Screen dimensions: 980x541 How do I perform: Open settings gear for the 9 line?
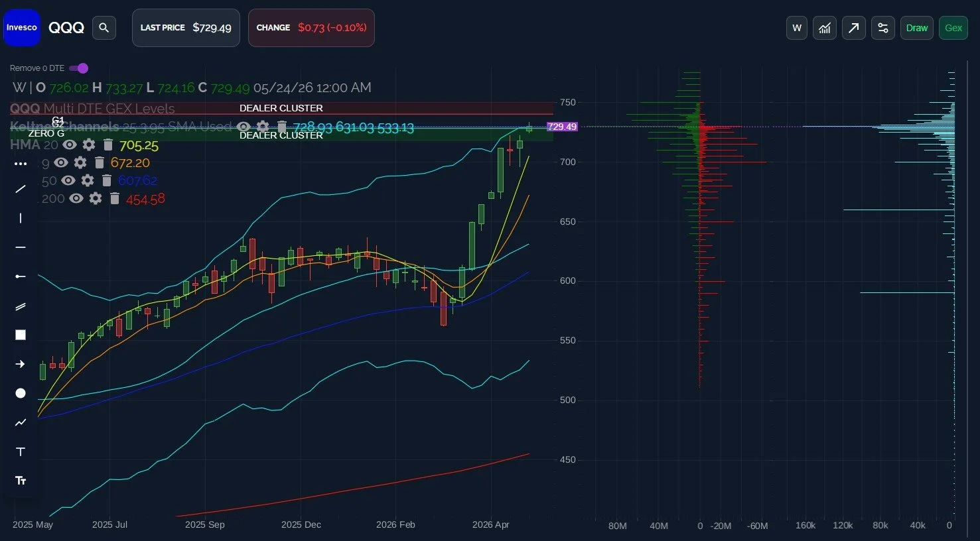pyautogui.click(x=80, y=162)
